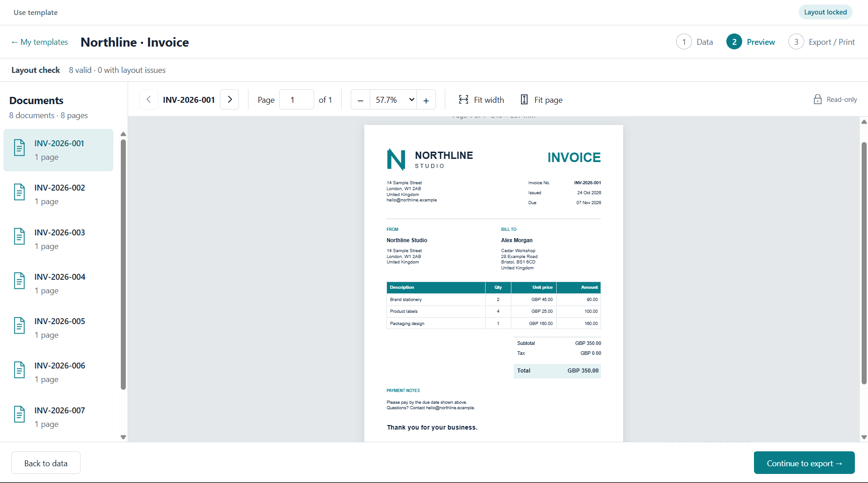Click the 'GBP 350.00' Total value
The height and width of the screenshot is (483, 868).
tap(583, 371)
